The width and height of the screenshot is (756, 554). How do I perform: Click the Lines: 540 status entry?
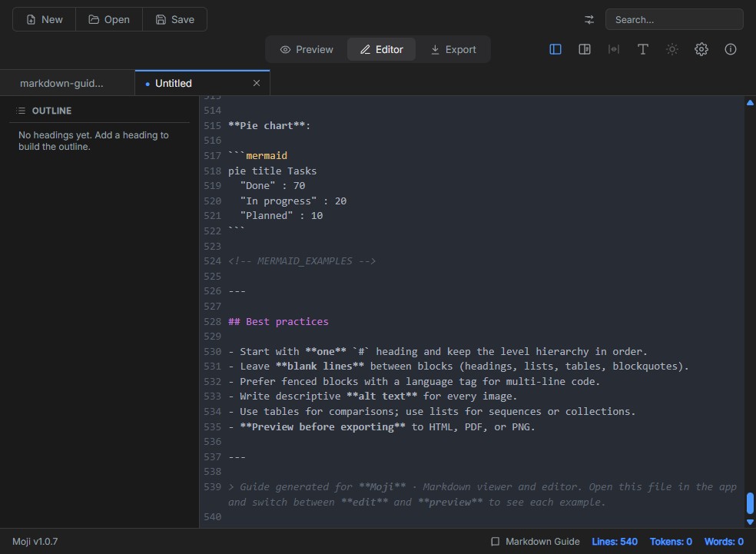(x=615, y=542)
